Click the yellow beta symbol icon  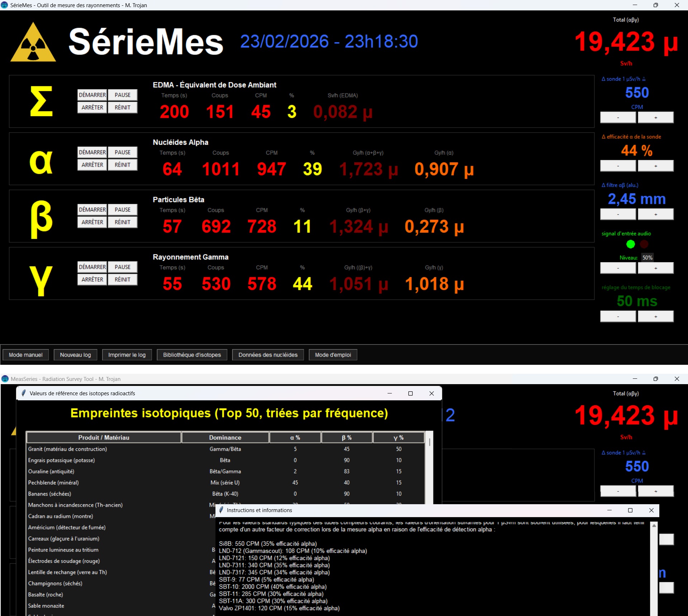[x=41, y=219]
